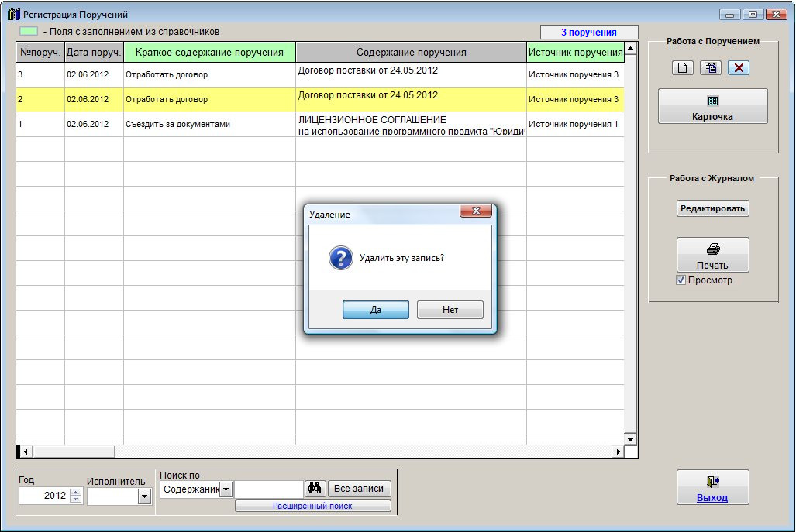796x532 pixels.
Task: Click Содержание поручения column header
Action: 412,52
